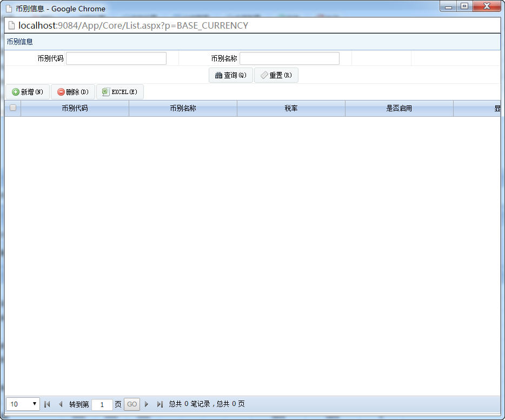This screenshot has height=420, width=505.
Task: Go to the previous page arrow
Action: [x=61, y=404]
